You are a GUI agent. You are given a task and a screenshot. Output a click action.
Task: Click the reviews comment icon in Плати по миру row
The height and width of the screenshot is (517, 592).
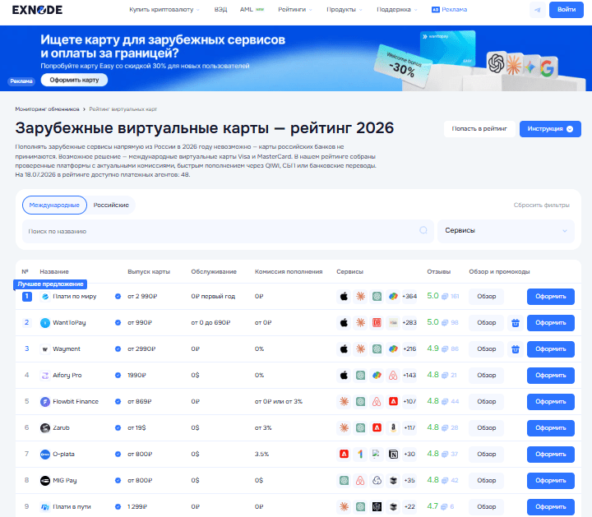445,296
